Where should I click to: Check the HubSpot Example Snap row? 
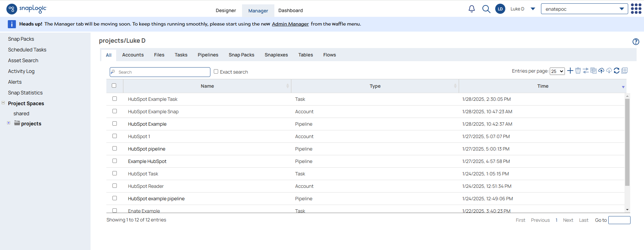tap(114, 111)
